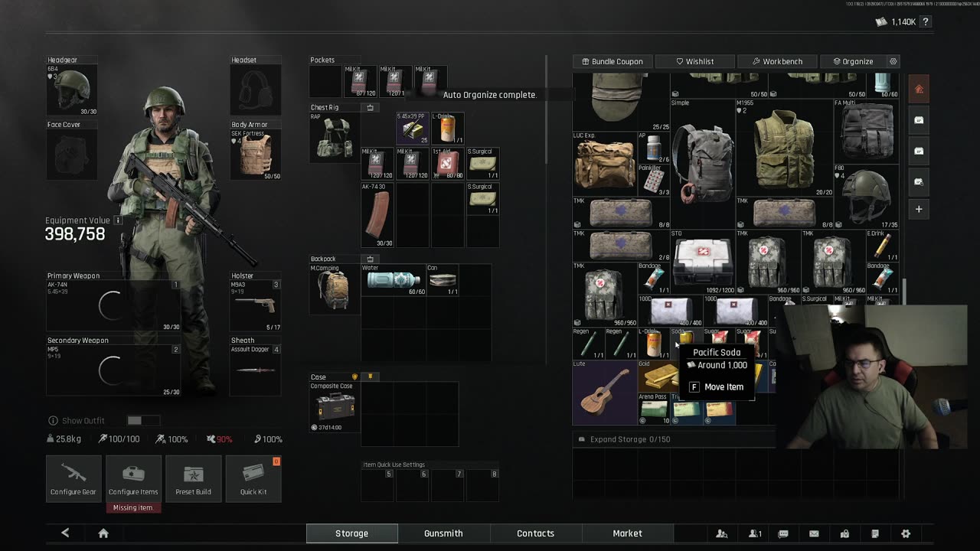Select the main stash home icon in sidebar

(920, 90)
